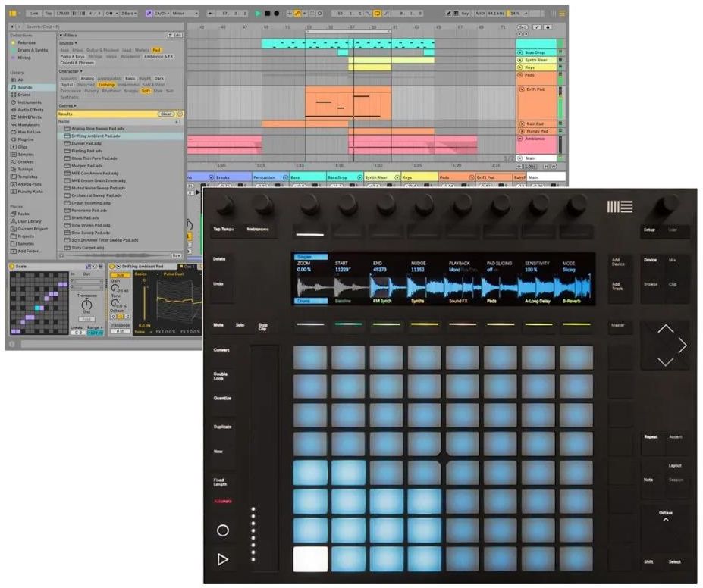
Task: Click the add filter plus icon beside Clear
Action: click(180, 114)
